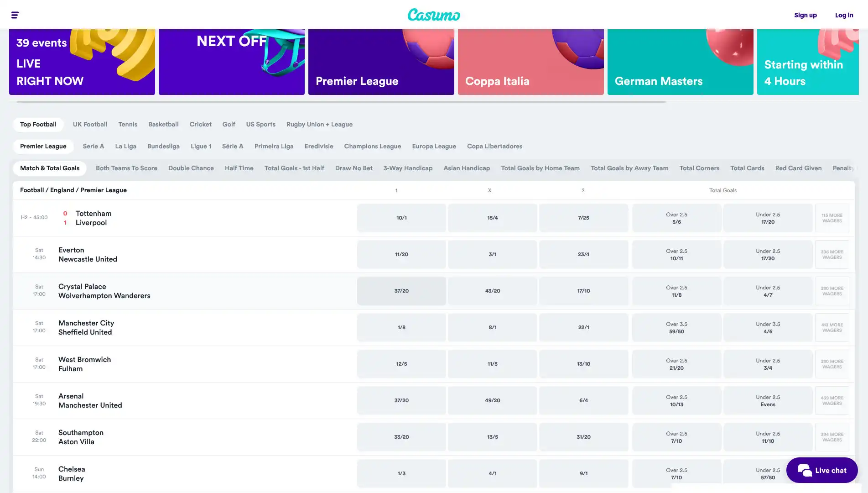Show Next Off events
The height and width of the screenshot is (493, 868).
point(231,62)
